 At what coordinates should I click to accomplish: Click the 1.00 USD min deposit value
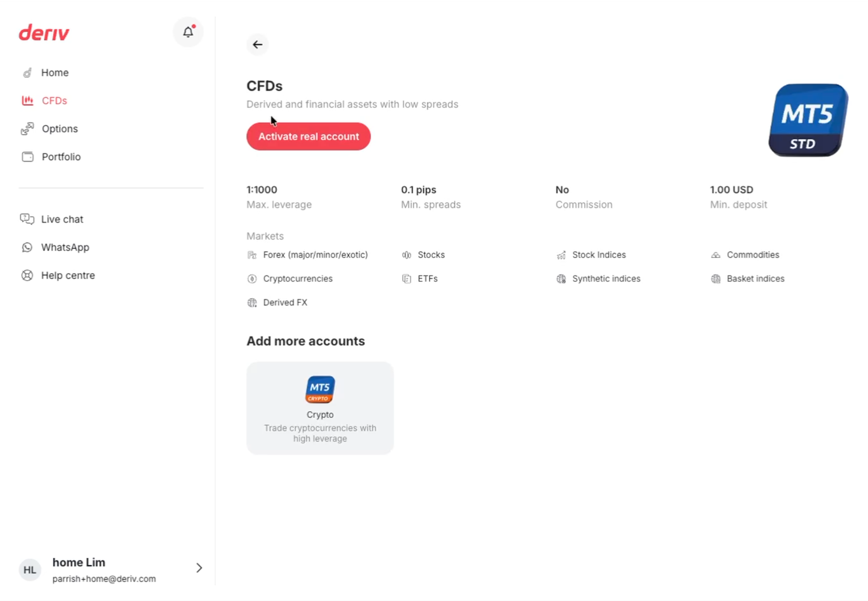click(732, 190)
